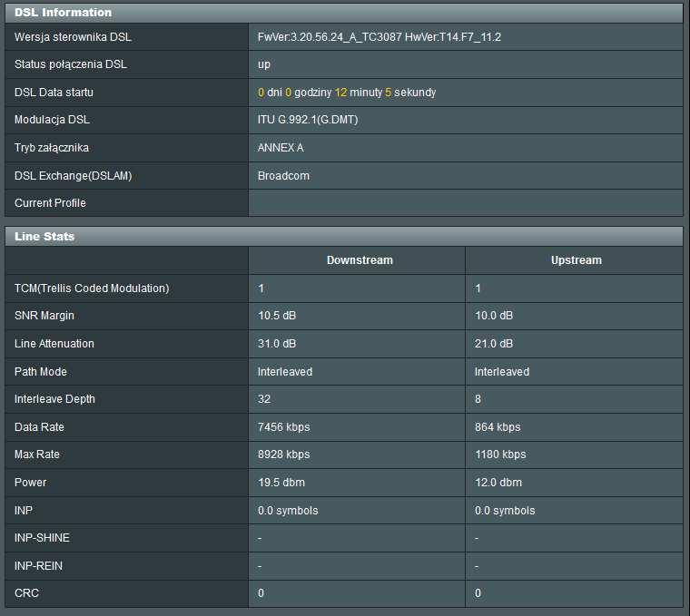This screenshot has height=616, width=690.
Task: Click the ITU G.992.1(G.DMT) modulation value
Action: (308, 120)
